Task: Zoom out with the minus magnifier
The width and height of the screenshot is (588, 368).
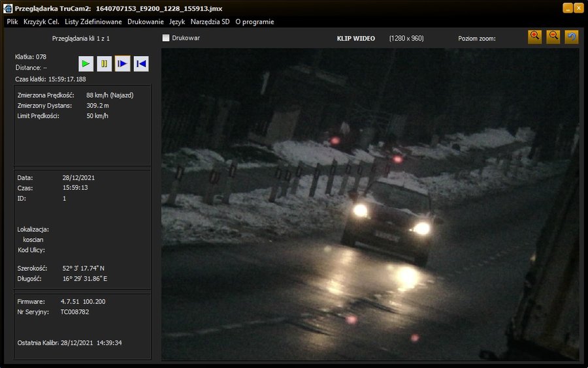Action: pos(553,37)
